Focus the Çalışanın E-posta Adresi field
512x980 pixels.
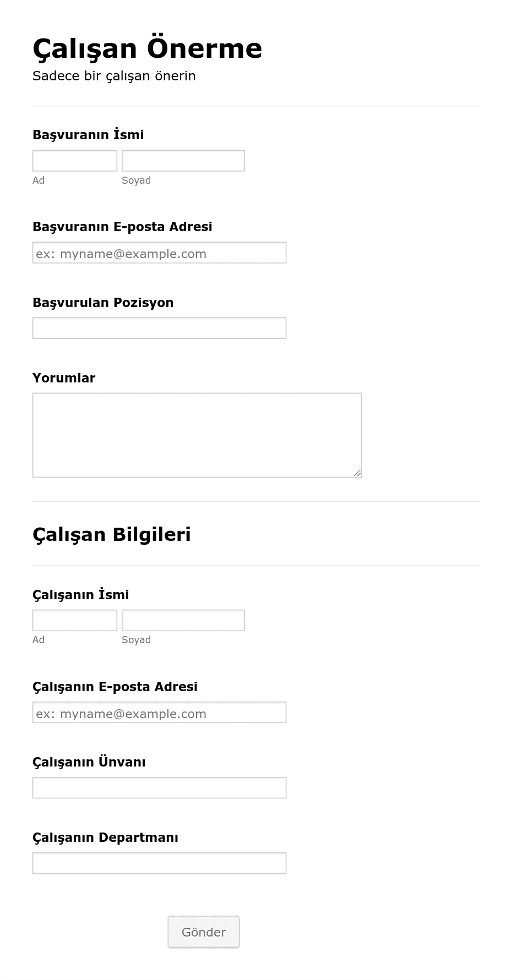click(160, 712)
